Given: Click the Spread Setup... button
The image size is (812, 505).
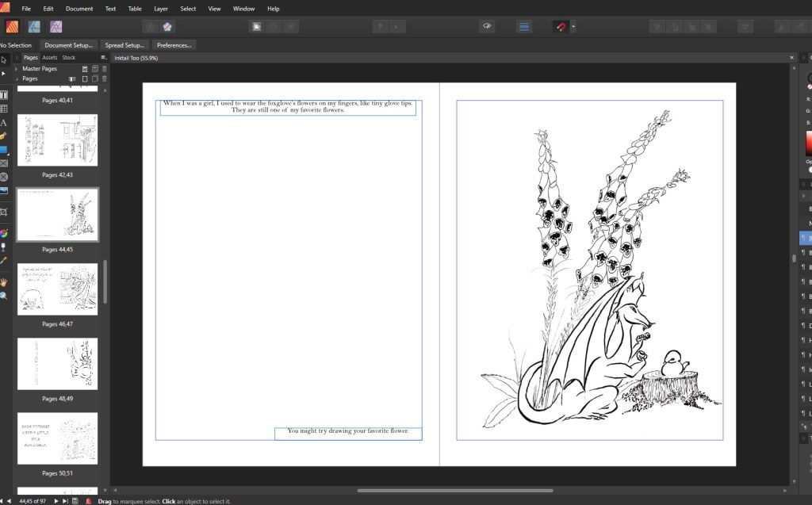Looking at the screenshot, I should point(124,45).
